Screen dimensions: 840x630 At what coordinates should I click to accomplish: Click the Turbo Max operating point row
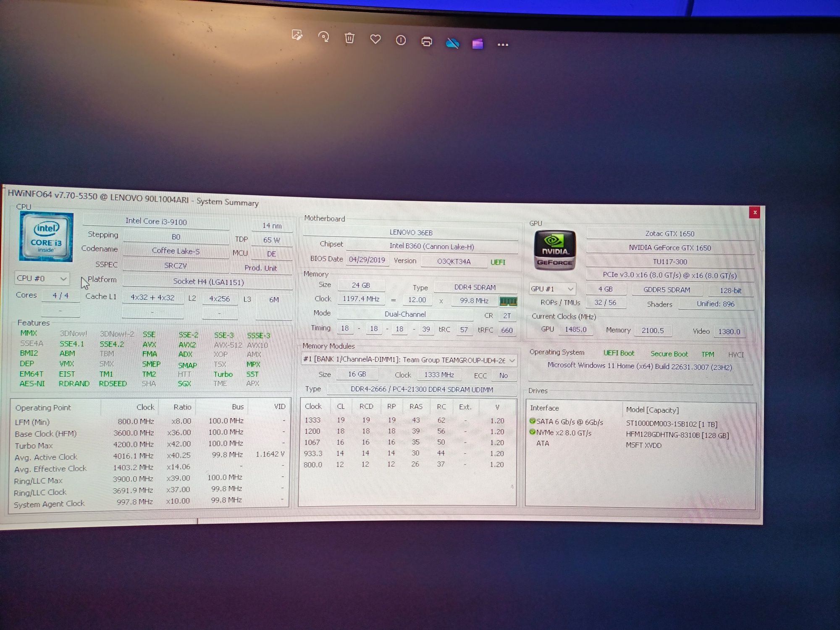(150, 445)
